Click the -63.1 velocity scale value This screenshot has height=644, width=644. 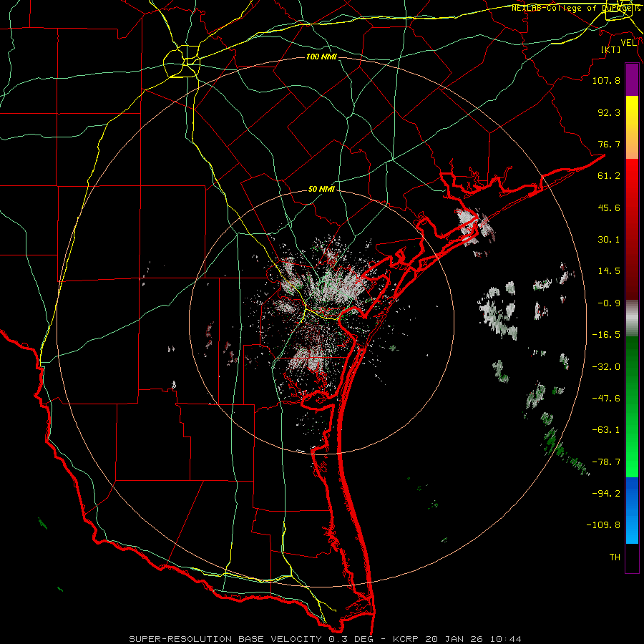point(606,430)
